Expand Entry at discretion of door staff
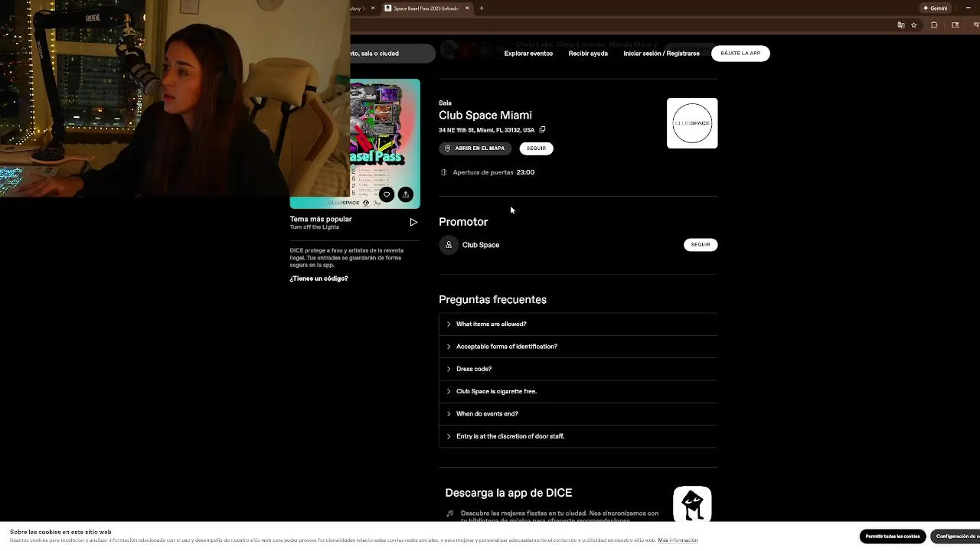Viewport: 980px width, 551px height. pos(578,436)
